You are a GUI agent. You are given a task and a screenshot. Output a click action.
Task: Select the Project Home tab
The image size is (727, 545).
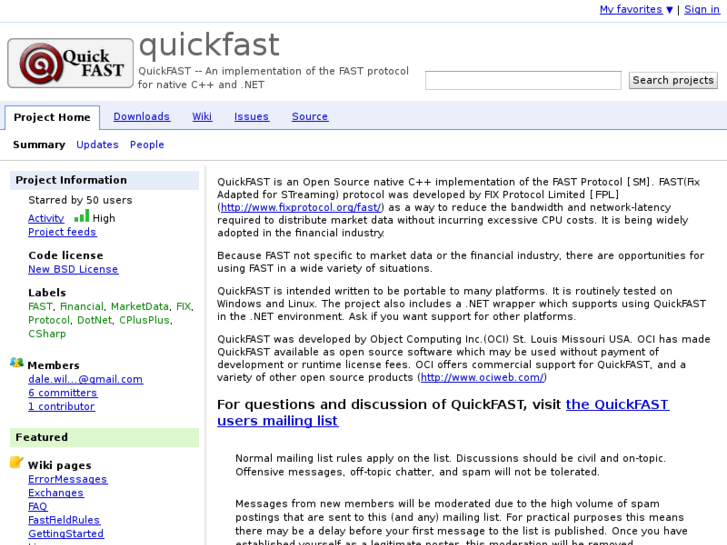click(52, 117)
